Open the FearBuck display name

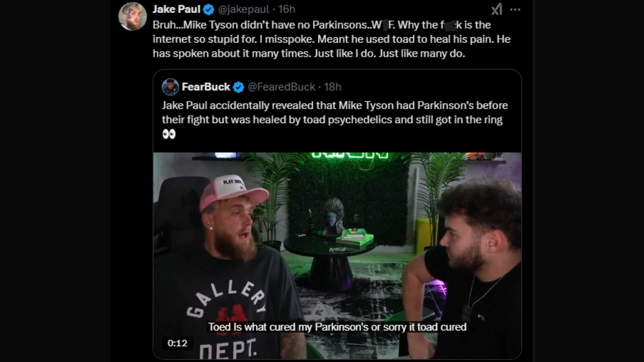[206, 87]
